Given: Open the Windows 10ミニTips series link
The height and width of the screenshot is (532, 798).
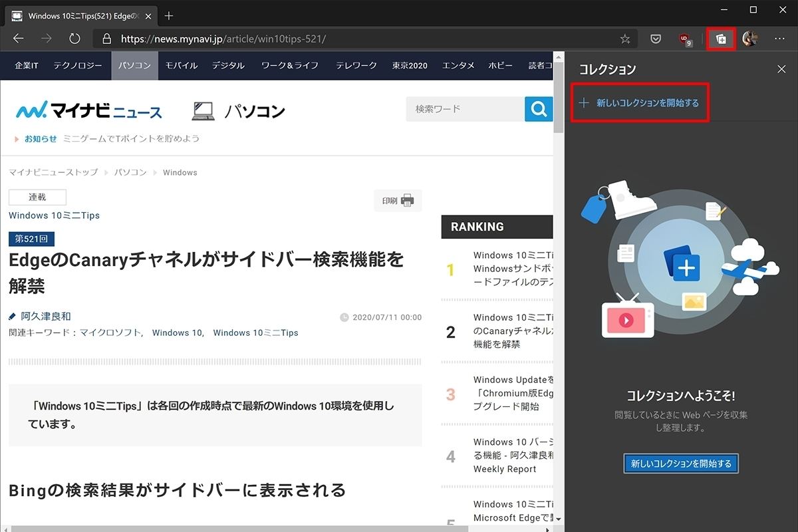Looking at the screenshot, I should pos(54,215).
